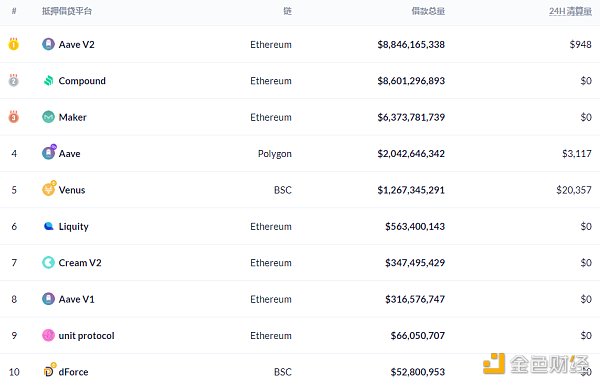Click the Venus $20,357 liquidation value
Image resolution: width=600 pixels, height=385 pixels.
pyautogui.click(x=574, y=190)
